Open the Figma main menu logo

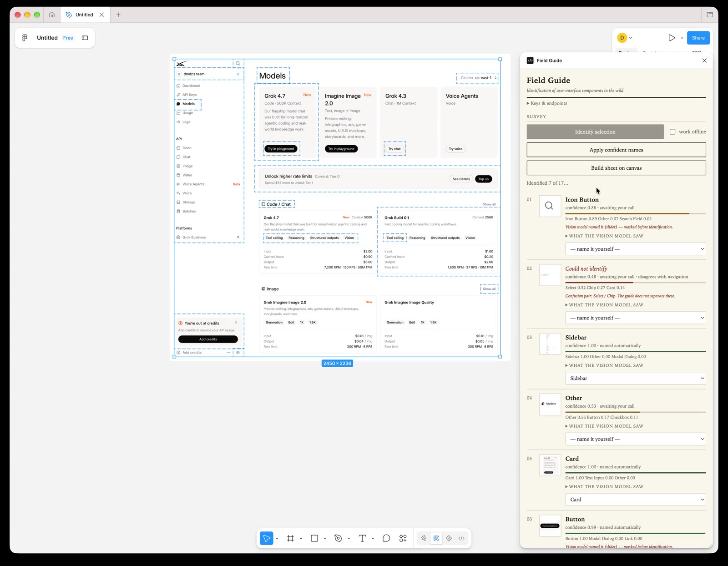point(25,38)
